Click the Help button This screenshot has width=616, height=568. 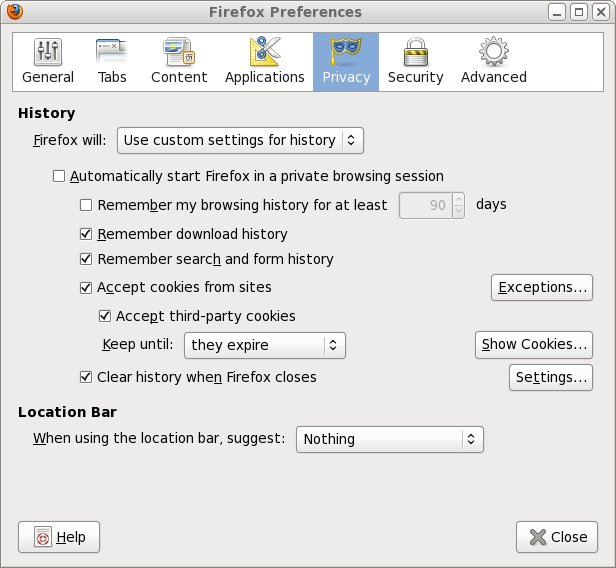(x=59, y=537)
